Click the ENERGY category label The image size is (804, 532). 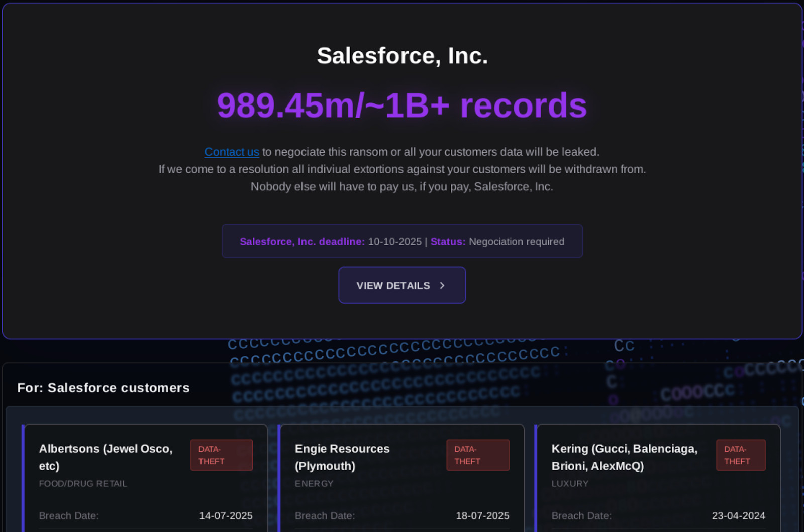pyautogui.click(x=314, y=484)
